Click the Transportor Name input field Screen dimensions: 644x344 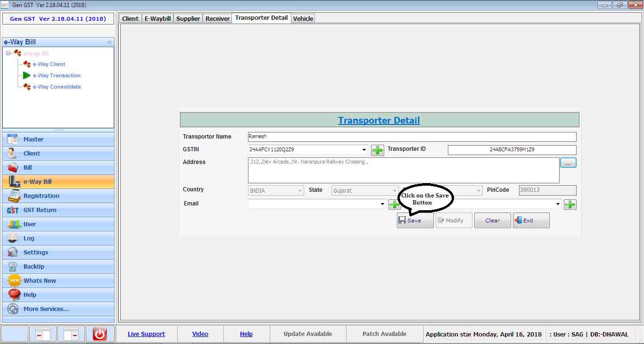point(412,137)
